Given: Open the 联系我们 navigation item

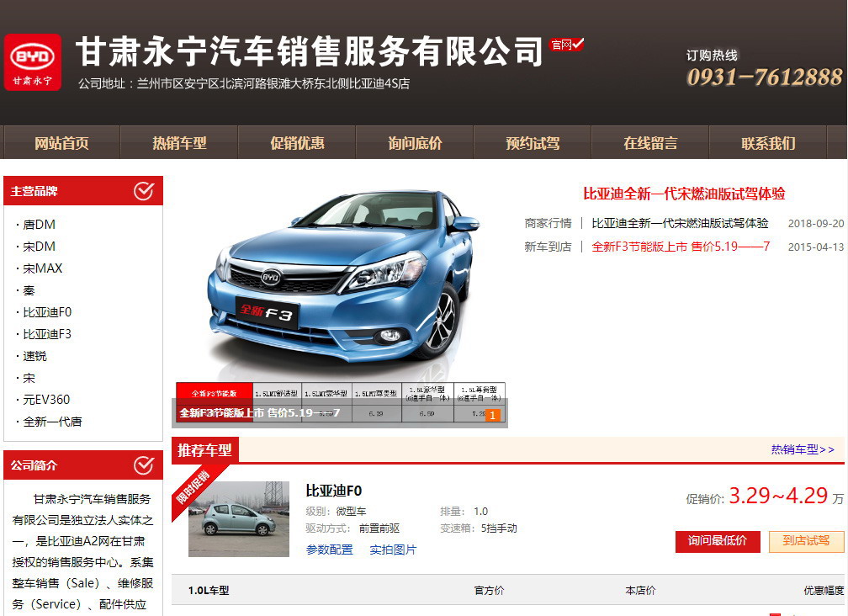Looking at the screenshot, I should [769, 143].
